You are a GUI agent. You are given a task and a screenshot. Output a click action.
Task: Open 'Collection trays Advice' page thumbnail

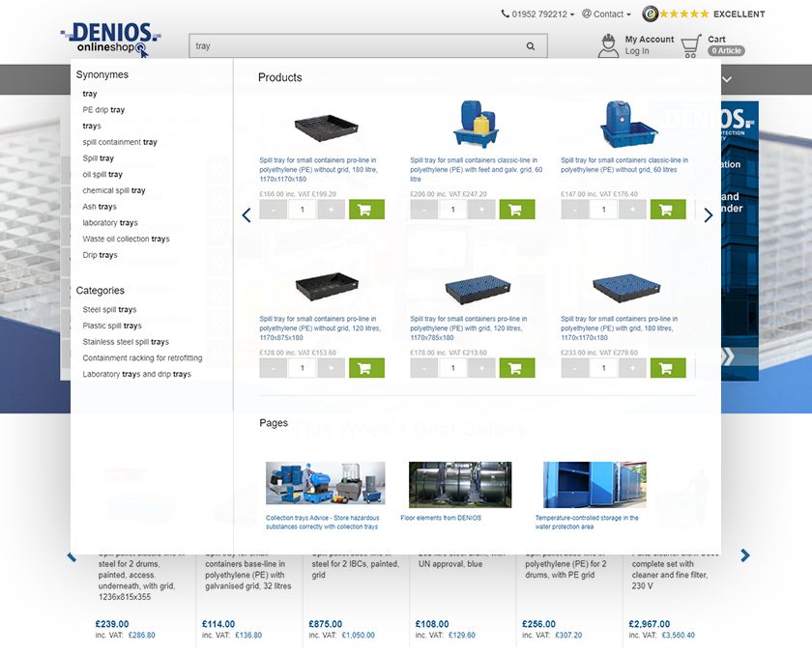coord(325,483)
